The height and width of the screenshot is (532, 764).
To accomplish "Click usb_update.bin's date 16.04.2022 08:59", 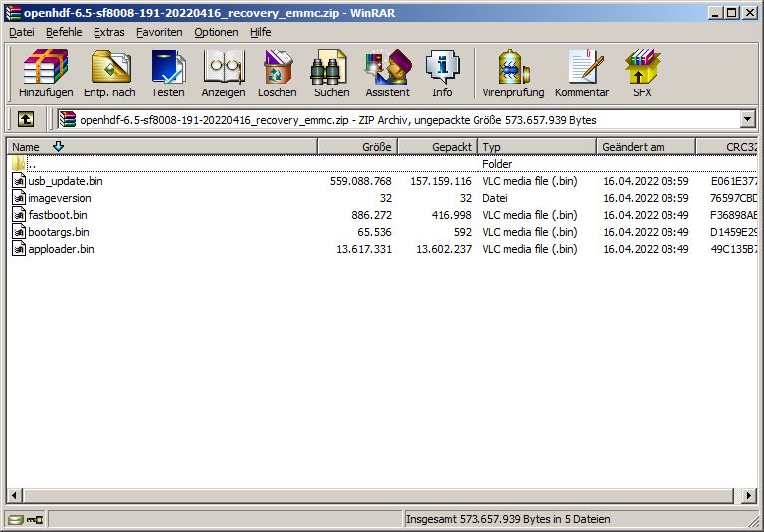I will click(x=646, y=181).
